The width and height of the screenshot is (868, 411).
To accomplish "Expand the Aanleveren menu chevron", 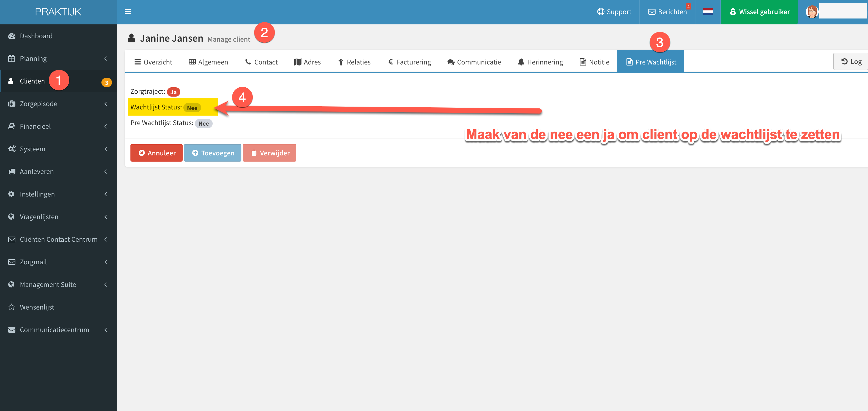I will click(x=106, y=172).
